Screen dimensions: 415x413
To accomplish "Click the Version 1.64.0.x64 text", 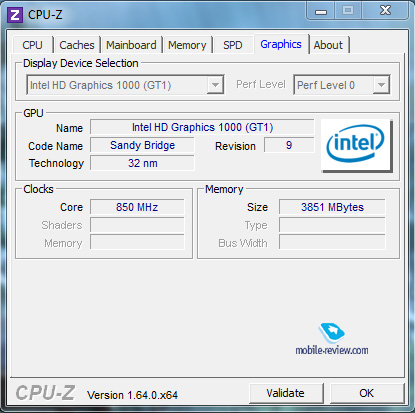I will tap(132, 395).
